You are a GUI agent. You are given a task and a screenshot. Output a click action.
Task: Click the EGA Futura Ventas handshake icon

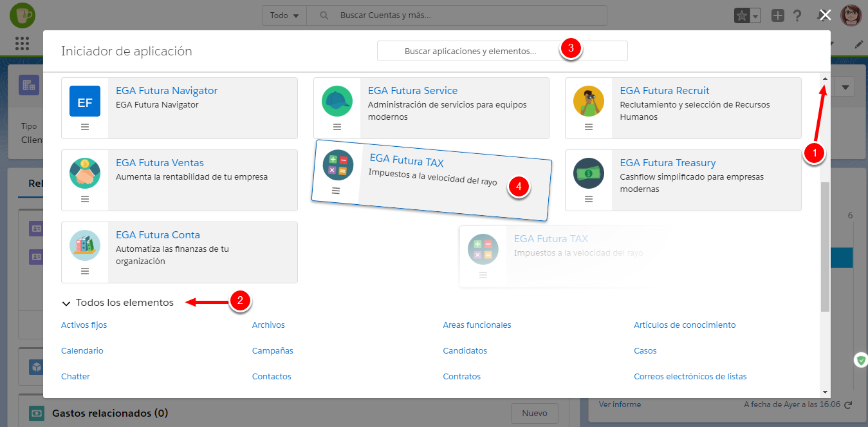pos(85,173)
